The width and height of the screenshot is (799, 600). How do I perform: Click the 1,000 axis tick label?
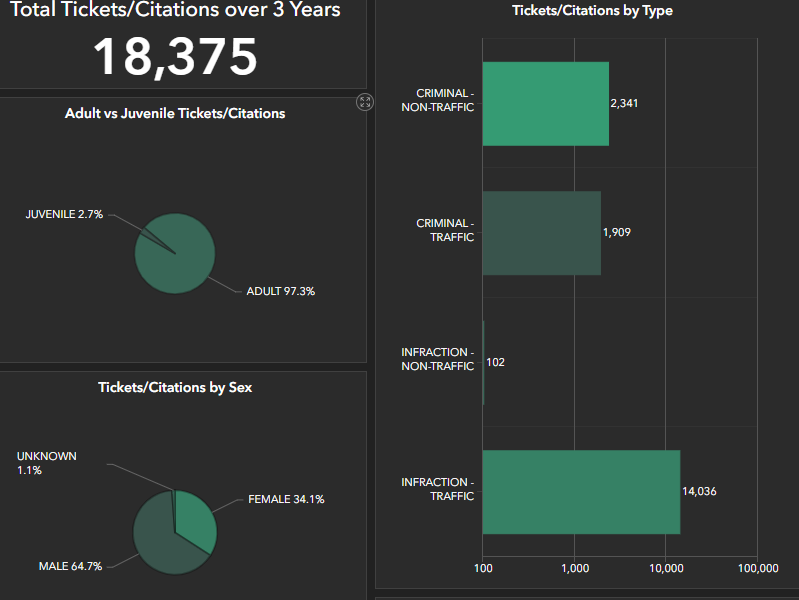(x=575, y=568)
